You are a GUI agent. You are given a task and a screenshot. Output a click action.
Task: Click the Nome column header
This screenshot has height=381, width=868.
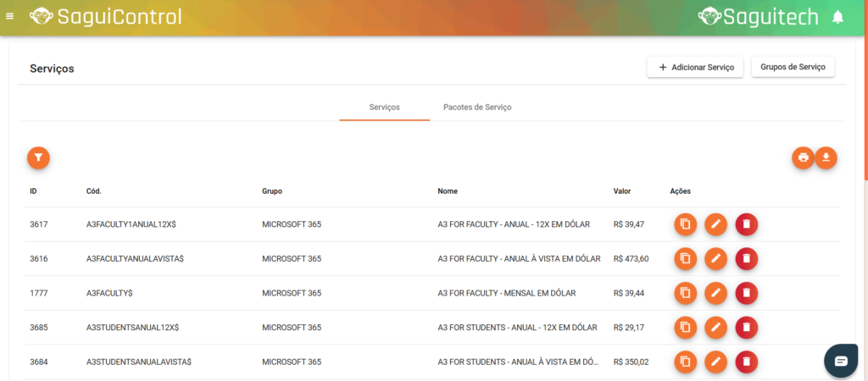click(448, 190)
